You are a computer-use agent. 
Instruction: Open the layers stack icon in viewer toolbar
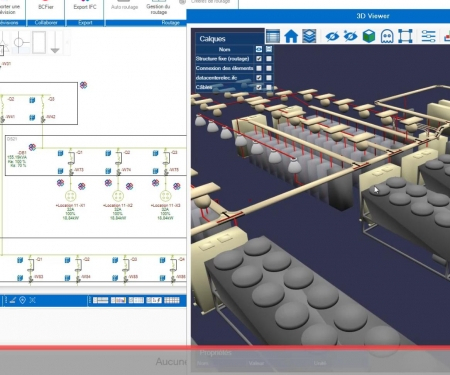(309, 36)
